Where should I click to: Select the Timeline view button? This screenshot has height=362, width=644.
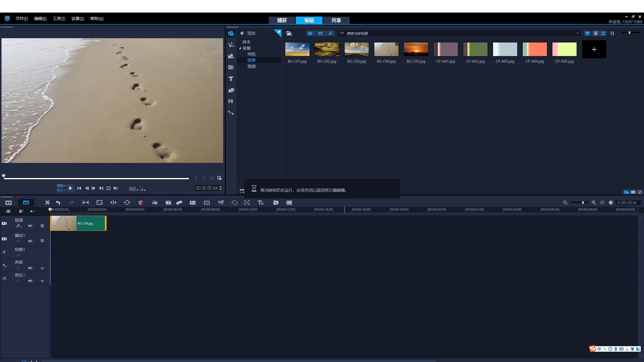[x=26, y=203]
